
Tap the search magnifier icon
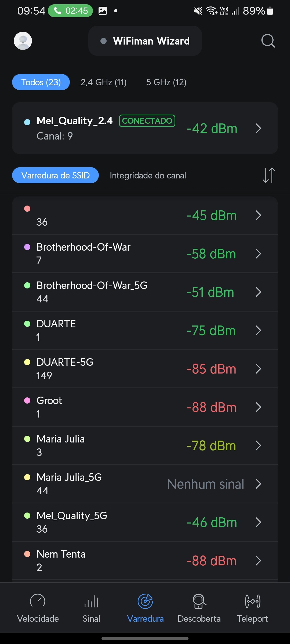pyautogui.click(x=268, y=41)
